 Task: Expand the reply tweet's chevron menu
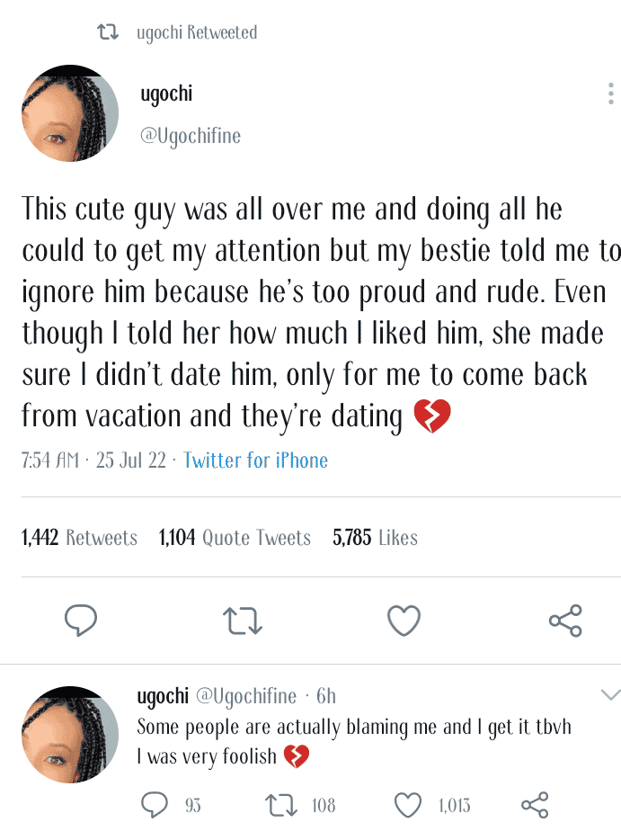tap(610, 694)
